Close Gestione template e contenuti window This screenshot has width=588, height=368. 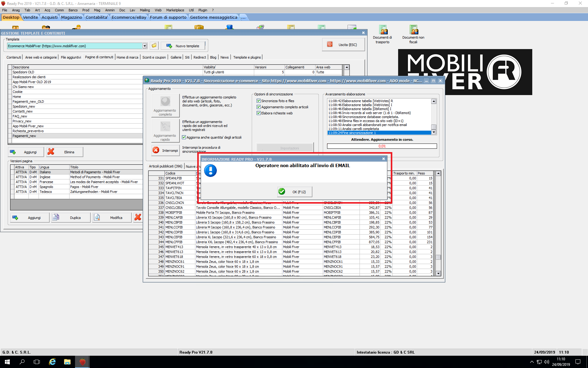click(363, 33)
